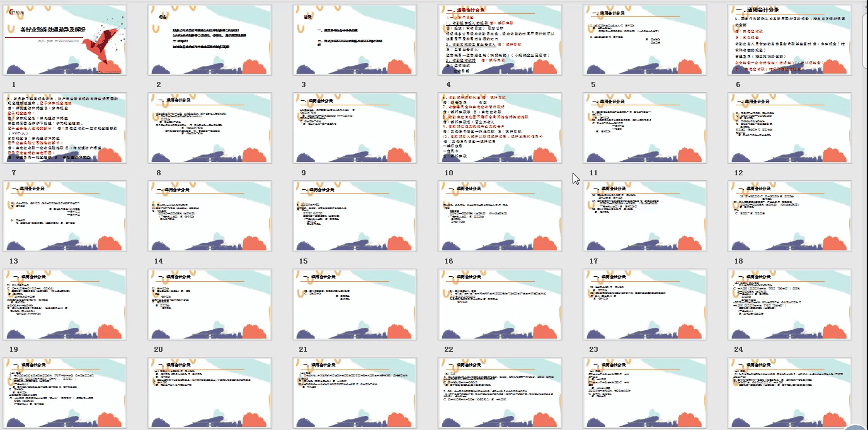Open slide 4 thumbnail
This screenshot has width=868, height=430.
(x=500, y=40)
